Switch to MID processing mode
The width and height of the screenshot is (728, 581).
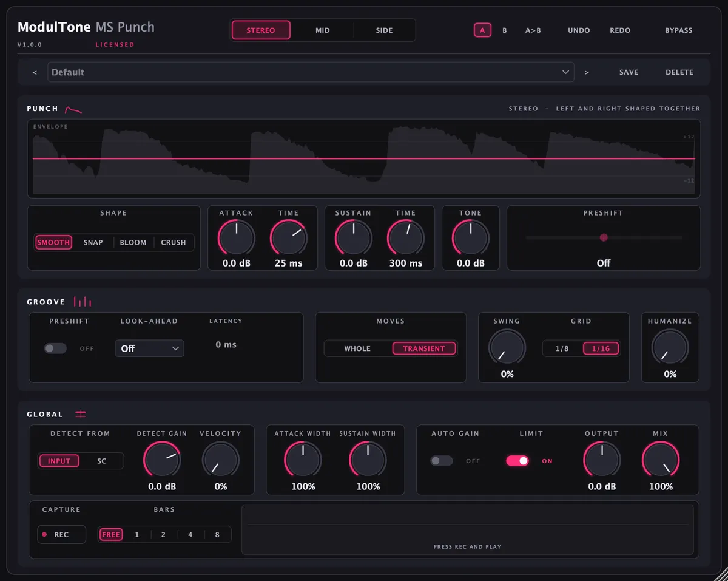(x=323, y=30)
